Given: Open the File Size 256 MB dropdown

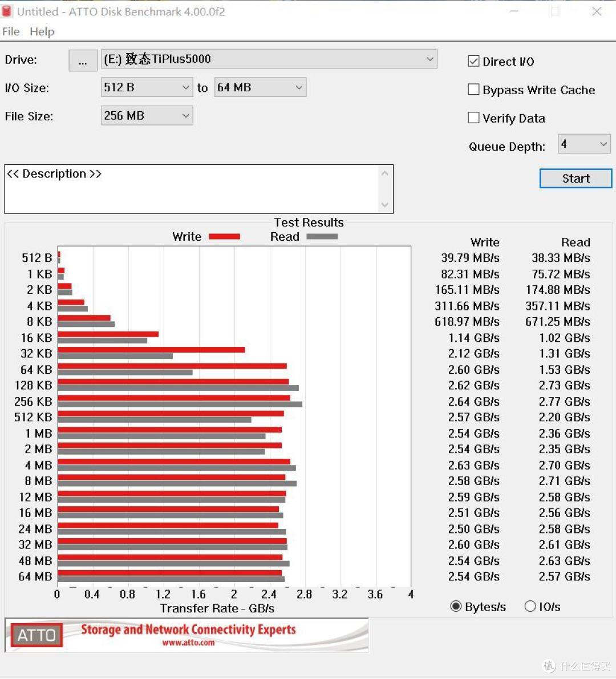Looking at the screenshot, I should (147, 116).
